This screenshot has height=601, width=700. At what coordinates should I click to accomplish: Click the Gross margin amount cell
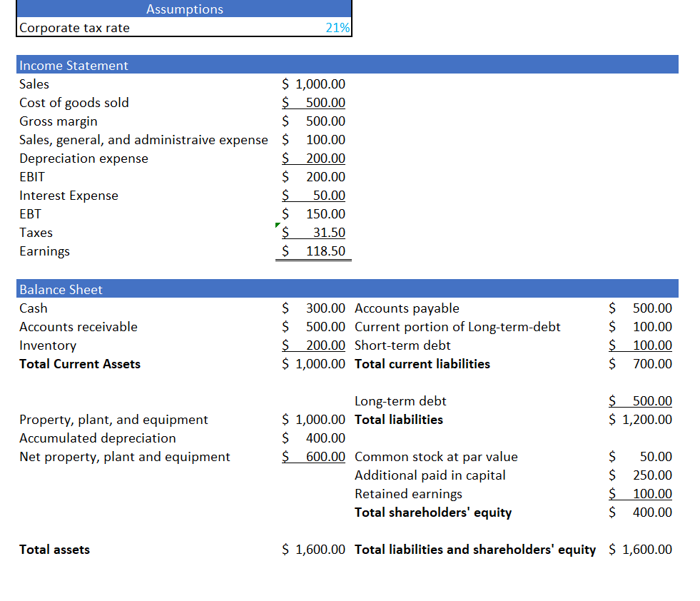click(314, 121)
